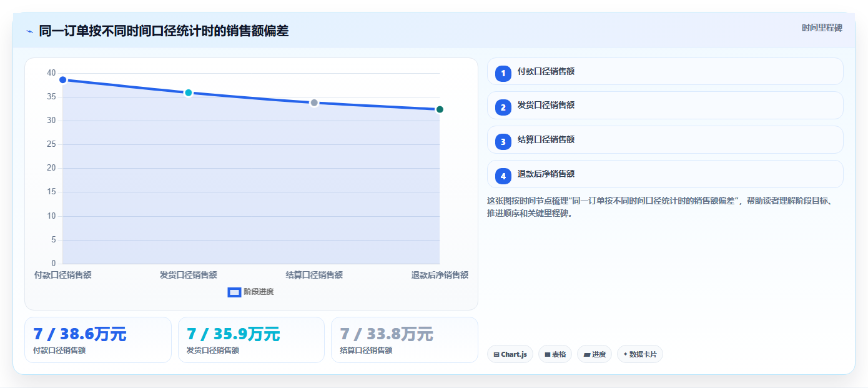Image resolution: width=868 pixels, height=388 pixels.
Task: Click the 进度 tag
Action: [594, 354]
